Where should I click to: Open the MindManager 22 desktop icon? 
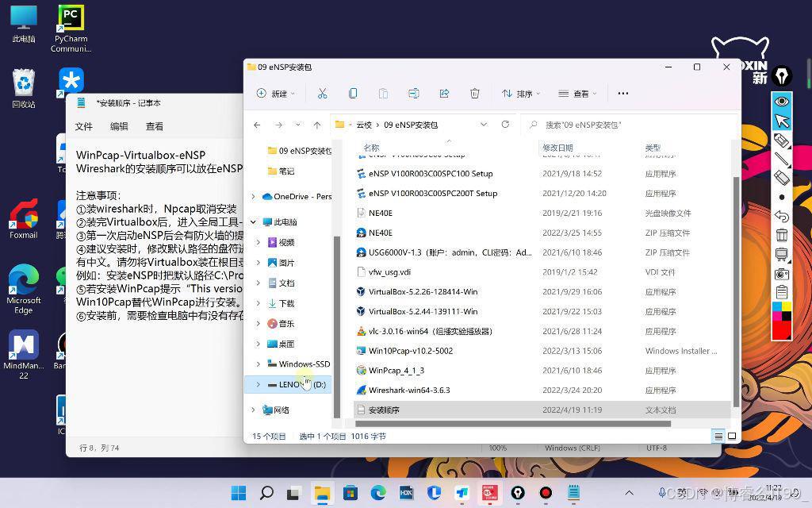coord(23,354)
